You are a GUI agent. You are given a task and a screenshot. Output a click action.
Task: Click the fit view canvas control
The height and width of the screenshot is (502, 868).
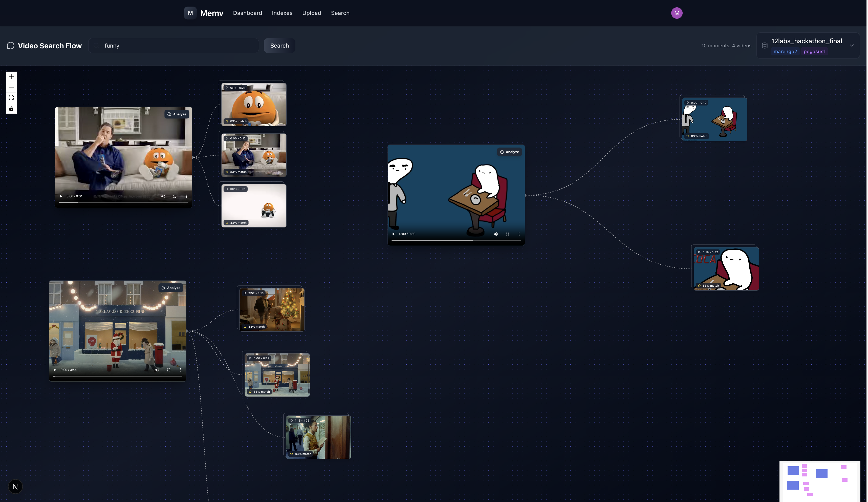click(x=11, y=98)
